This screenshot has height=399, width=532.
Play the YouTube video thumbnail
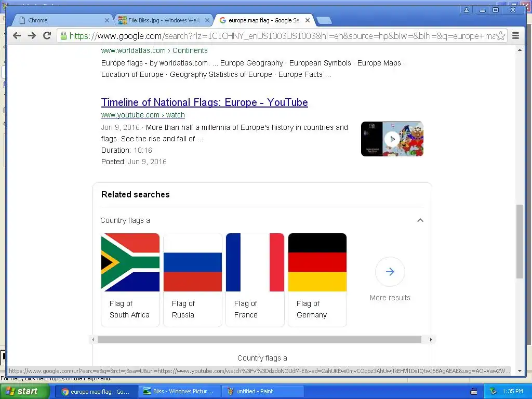[x=392, y=139]
